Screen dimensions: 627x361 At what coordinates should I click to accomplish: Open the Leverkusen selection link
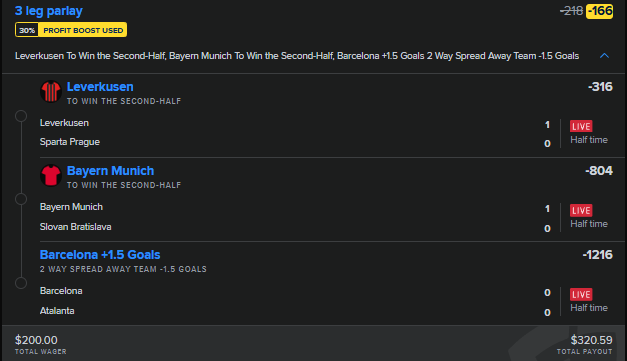100,87
